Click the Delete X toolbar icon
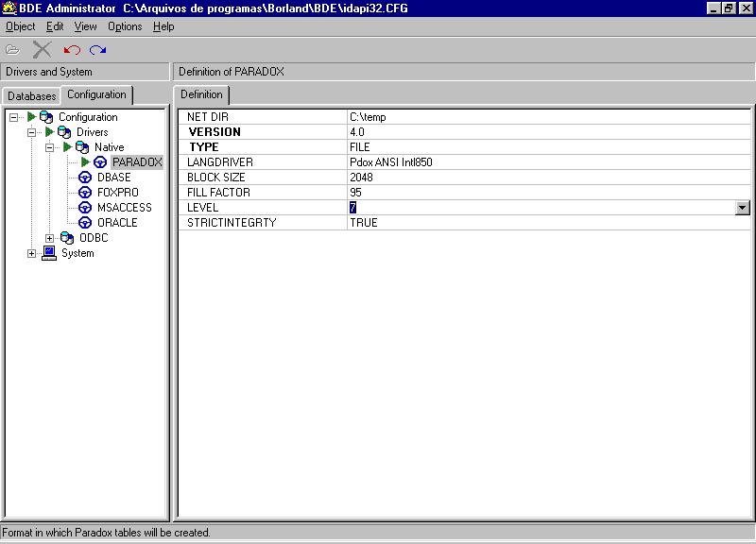 pos(42,50)
